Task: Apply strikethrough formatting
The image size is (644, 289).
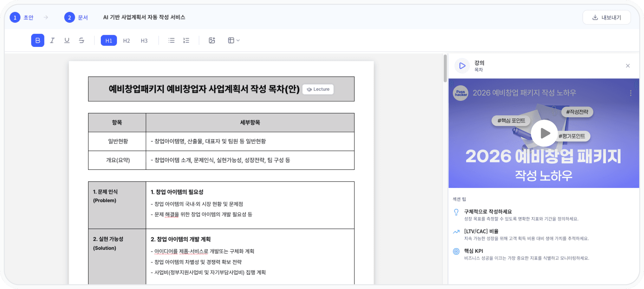Action: 81,40
